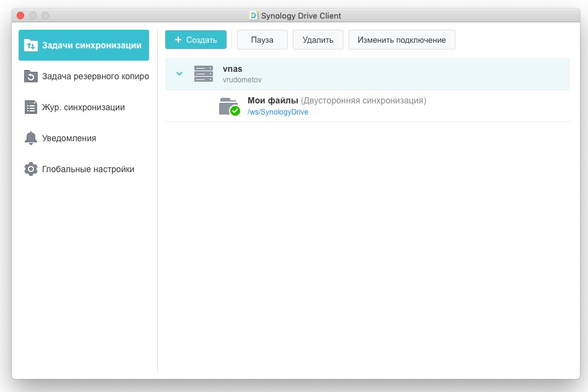Select the Мои файлы sync task label
588x392 pixels.
coord(273,100)
